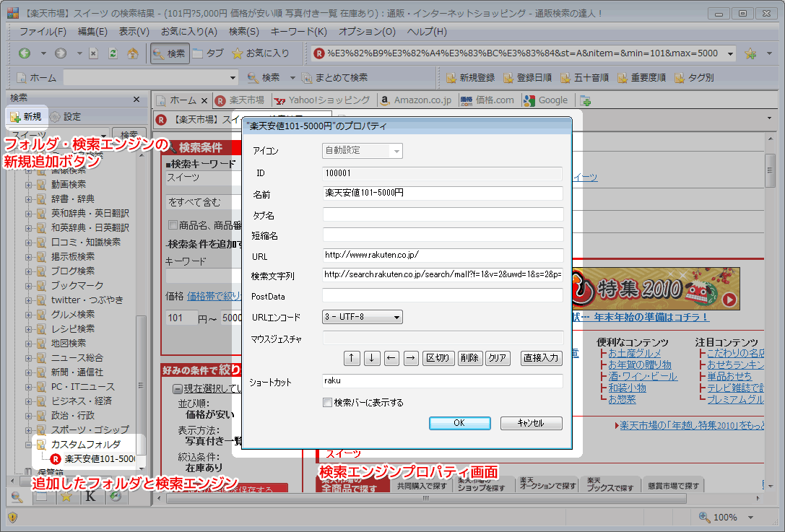Expand the 動画検索 tree folder
This screenshot has height=532, width=785.
(29, 185)
